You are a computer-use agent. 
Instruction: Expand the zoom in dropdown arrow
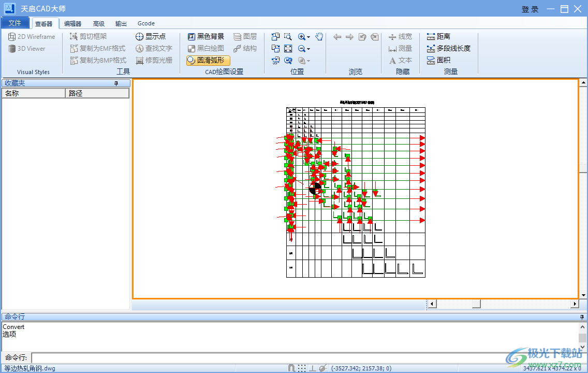pos(308,37)
